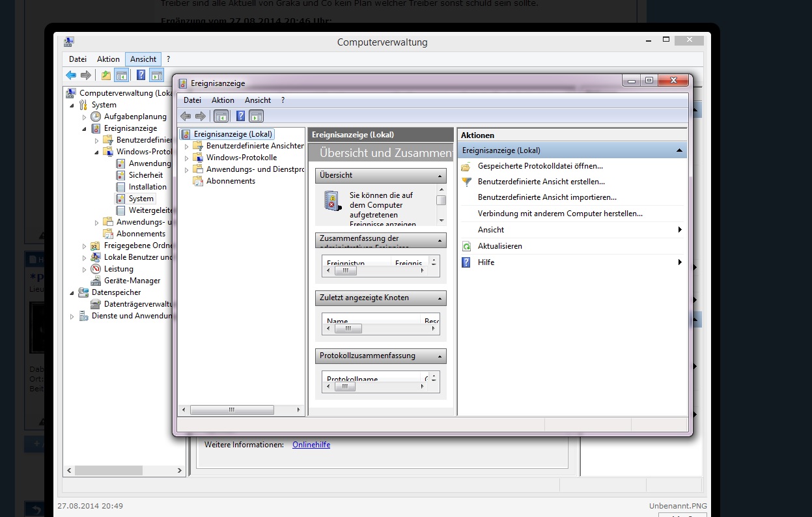Image resolution: width=812 pixels, height=517 pixels.
Task: Click the folder-up icon in Computerverwaltung toolbar
Action: (105, 75)
